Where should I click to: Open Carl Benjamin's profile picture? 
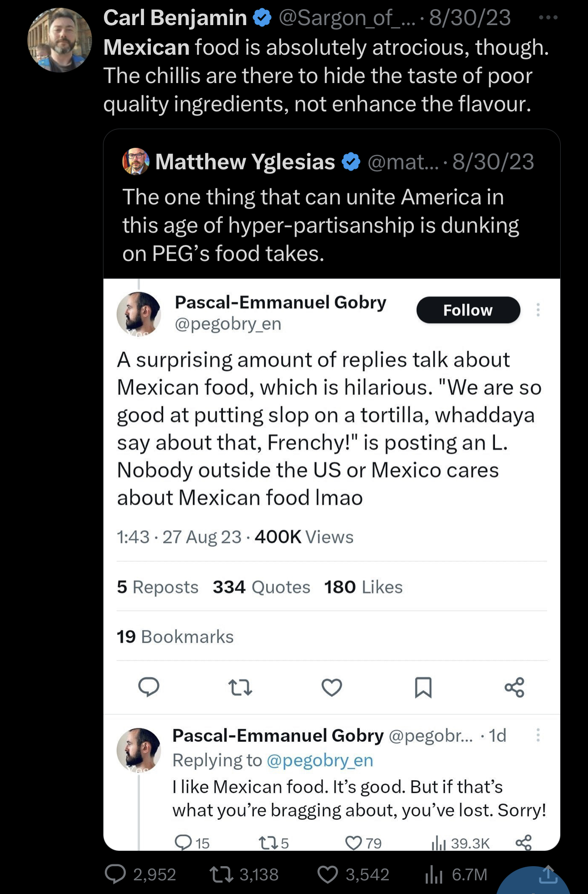(x=60, y=40)
